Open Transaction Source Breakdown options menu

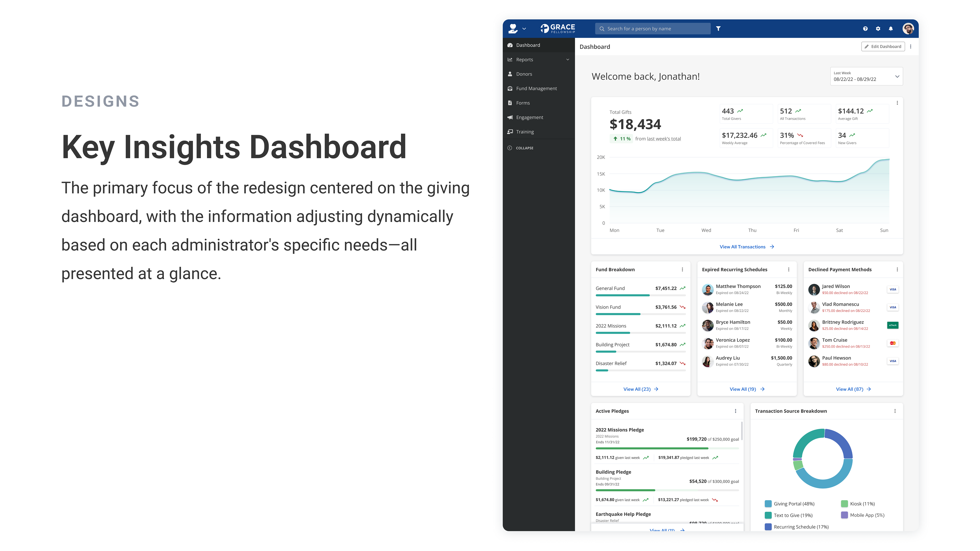pos(895,411)
